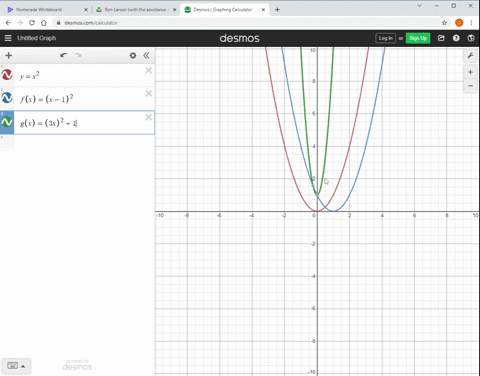Go forward in browser history
The image size is (480, 376).
(x=20, y=23)
